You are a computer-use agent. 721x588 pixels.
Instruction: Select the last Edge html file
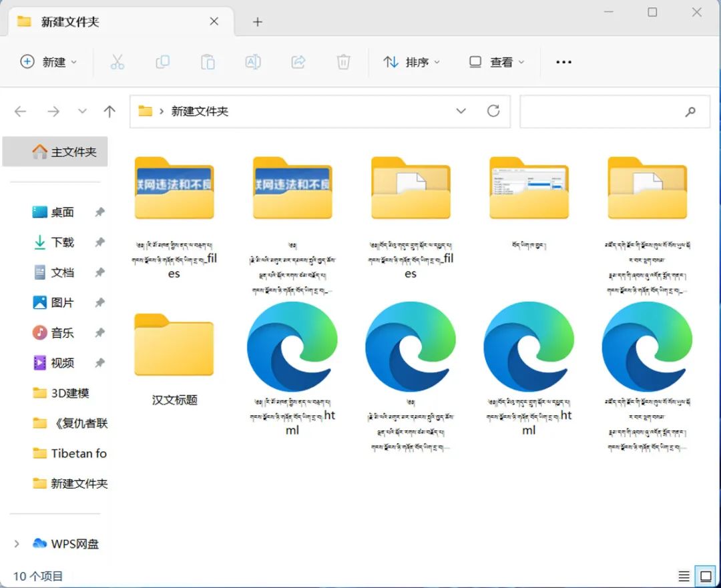(x=647, y=346)
